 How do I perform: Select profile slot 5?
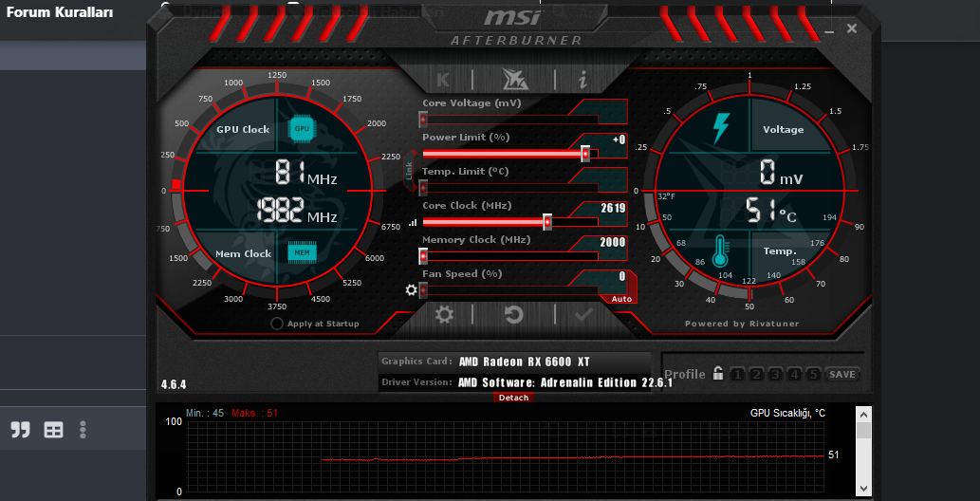coord(812,375)
